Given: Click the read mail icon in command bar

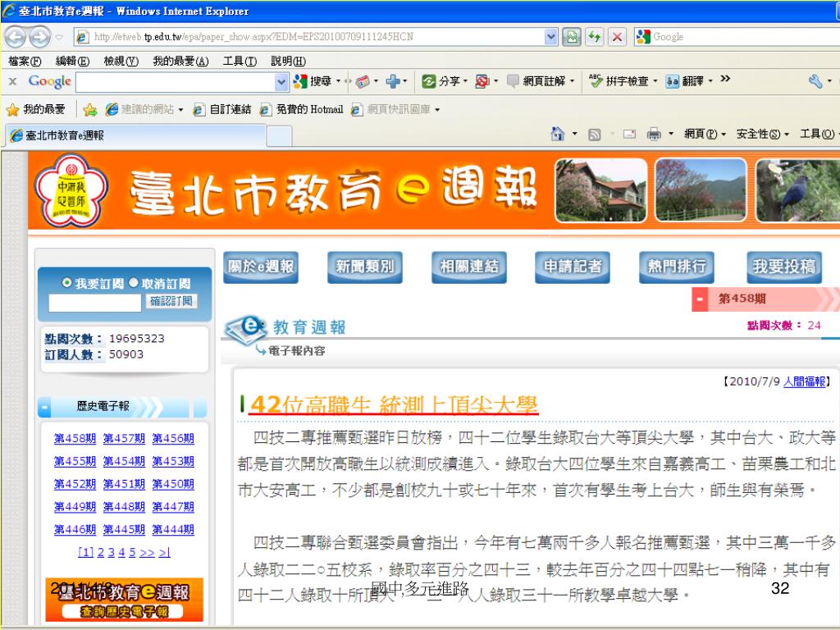Looking at the screenshot, I should 629,134.
